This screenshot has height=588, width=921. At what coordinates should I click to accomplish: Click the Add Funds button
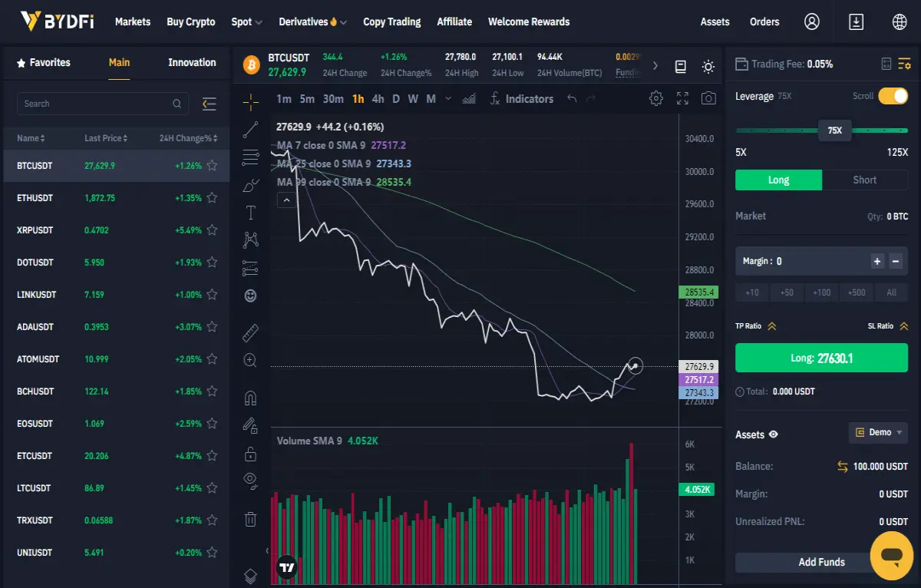point(821,562)
